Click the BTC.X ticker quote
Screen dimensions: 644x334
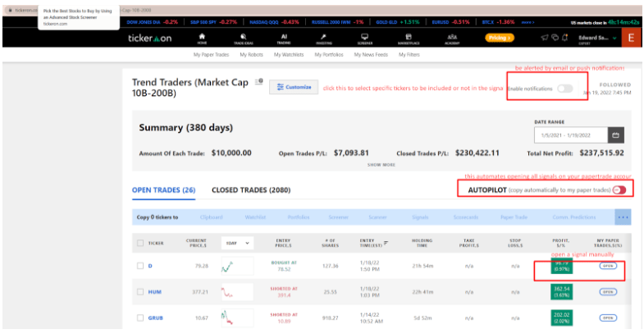498,22
